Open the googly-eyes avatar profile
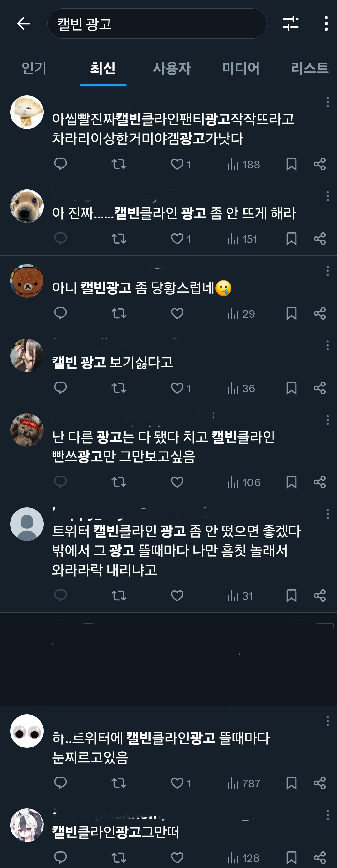This screenshot has height=868, width=337. point(27,731)
